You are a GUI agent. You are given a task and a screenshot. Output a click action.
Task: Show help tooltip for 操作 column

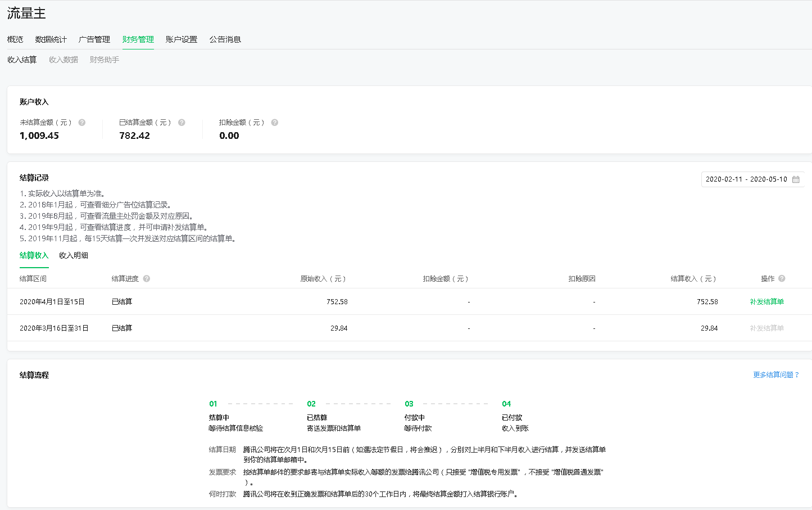[x=782, y=279]
